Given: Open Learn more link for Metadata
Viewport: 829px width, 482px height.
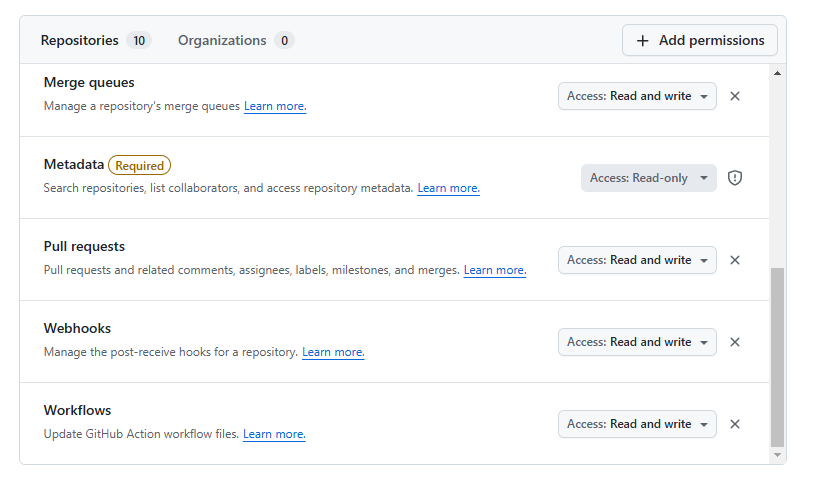Looking at the screenshot, I should [448, 188].
